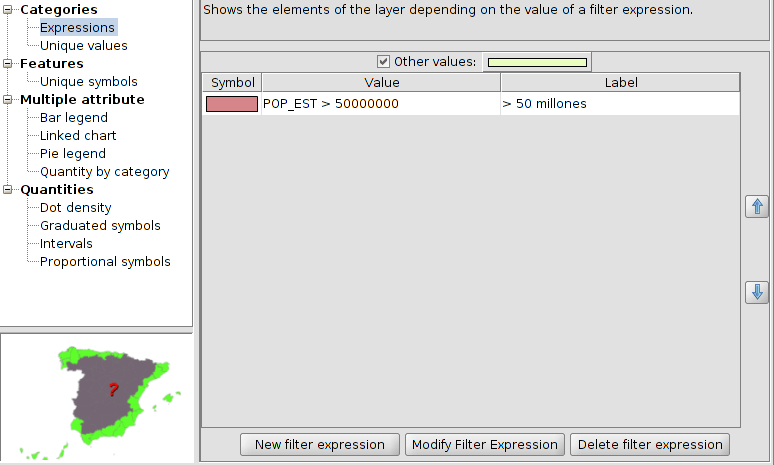Select Proportional symbols in tree
The width and height of the screenshot is (774, 465).
point(105,262)
